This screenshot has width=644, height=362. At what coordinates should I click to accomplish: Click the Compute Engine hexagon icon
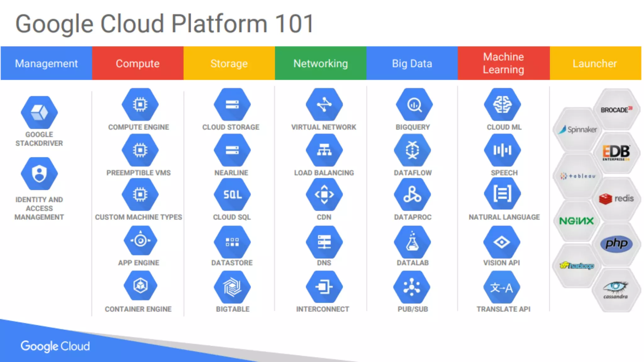pos(140,105)
